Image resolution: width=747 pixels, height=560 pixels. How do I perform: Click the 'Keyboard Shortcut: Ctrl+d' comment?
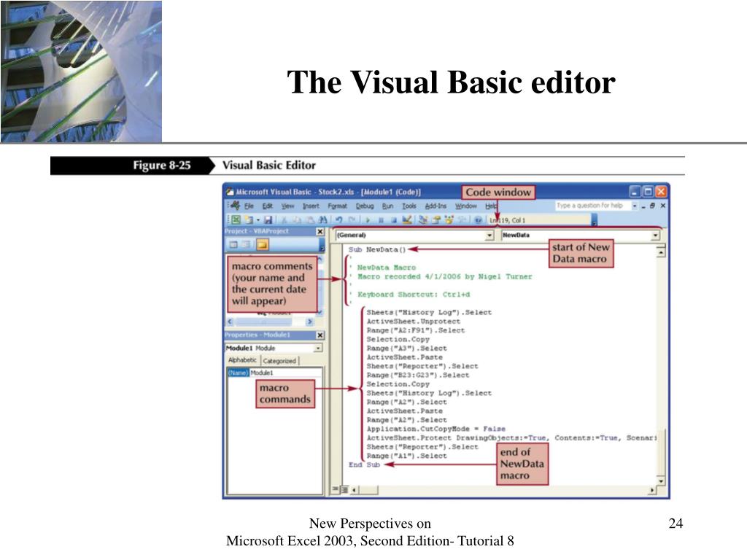(414, 295)
